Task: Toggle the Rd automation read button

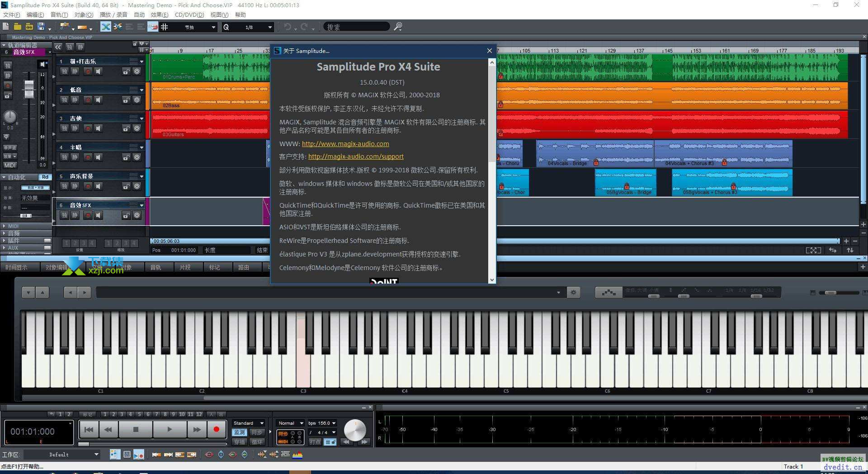Action: pos(45,177)
